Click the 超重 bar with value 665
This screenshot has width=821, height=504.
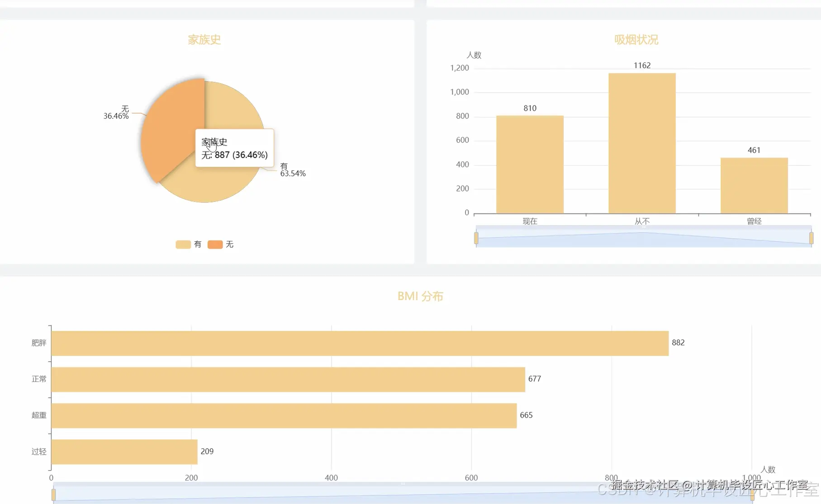[x=284, y=416]
